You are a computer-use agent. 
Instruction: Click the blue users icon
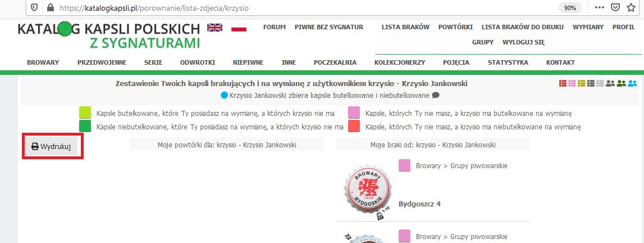point(633,84)
